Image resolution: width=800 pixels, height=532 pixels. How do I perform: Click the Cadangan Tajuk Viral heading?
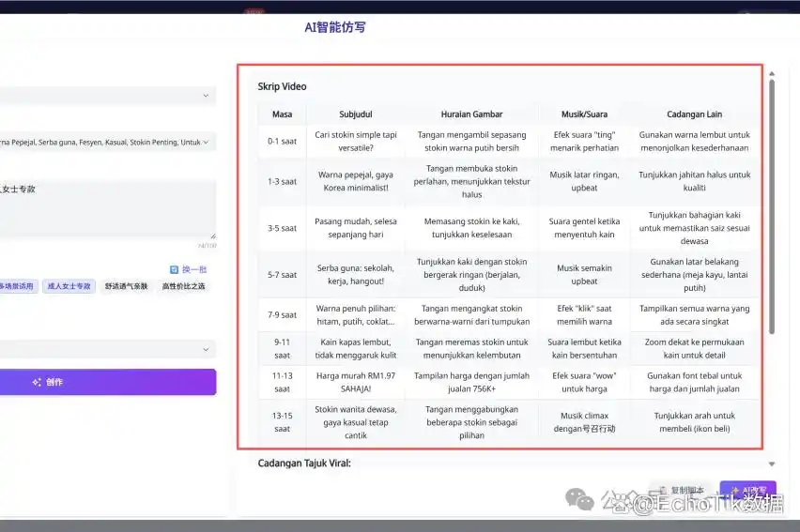pos(304,463)
